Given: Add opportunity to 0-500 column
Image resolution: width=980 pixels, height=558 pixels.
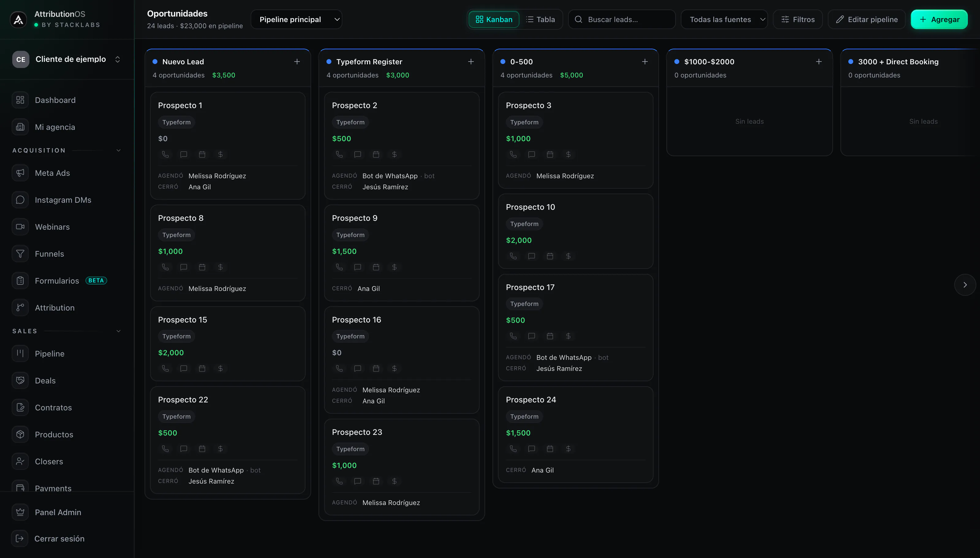Looking at the screenshot, I should pos(645,62).
